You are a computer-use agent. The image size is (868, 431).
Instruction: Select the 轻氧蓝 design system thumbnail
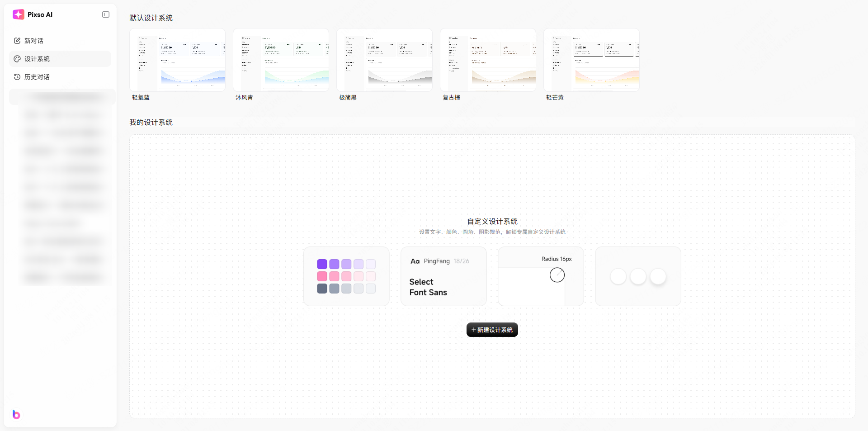[178, 60]
